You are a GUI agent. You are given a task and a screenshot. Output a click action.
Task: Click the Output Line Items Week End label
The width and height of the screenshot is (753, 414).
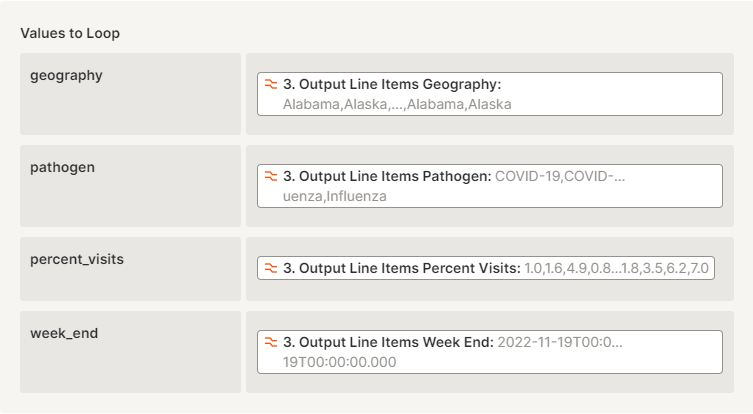coord(388,342)
